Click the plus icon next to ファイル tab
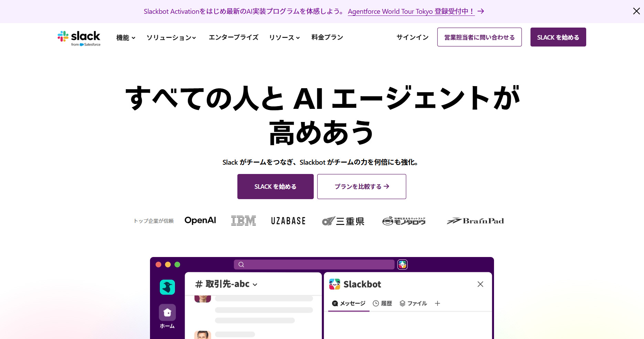Screen dimensions: 644x339 point(438,304)
